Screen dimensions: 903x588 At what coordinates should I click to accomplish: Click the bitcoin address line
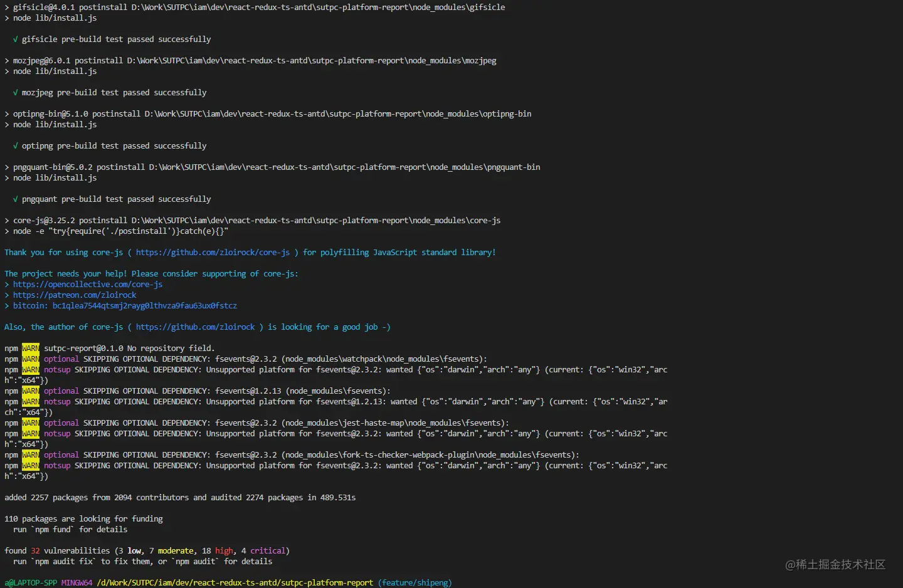pos(120,306)
